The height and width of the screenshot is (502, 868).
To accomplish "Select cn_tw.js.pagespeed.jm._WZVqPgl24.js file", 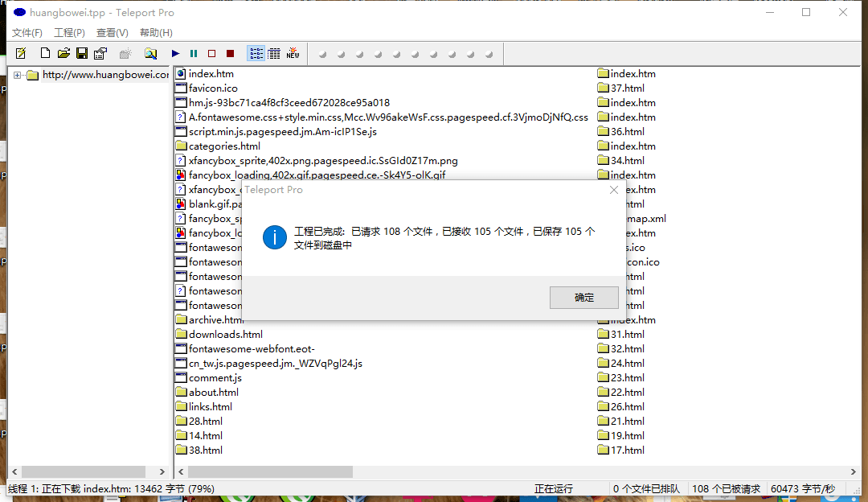I will [275, 363].
